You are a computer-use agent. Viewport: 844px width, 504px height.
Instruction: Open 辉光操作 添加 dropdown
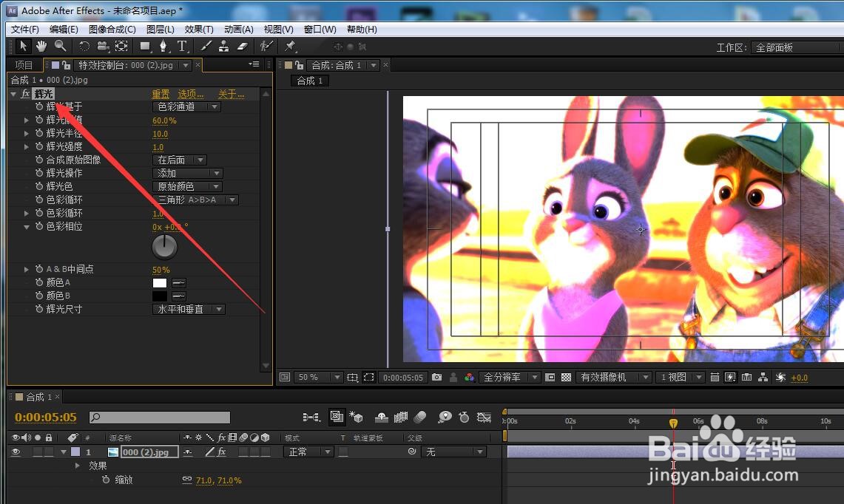pos(188,173)
